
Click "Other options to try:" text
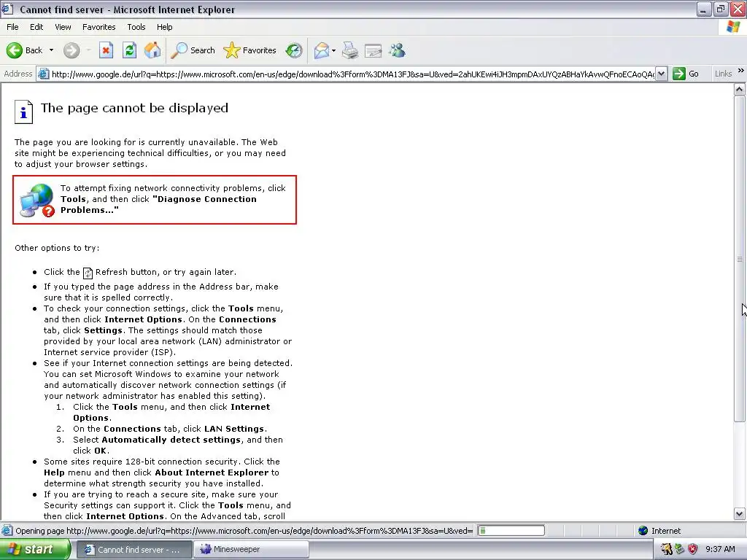[57, 248]
